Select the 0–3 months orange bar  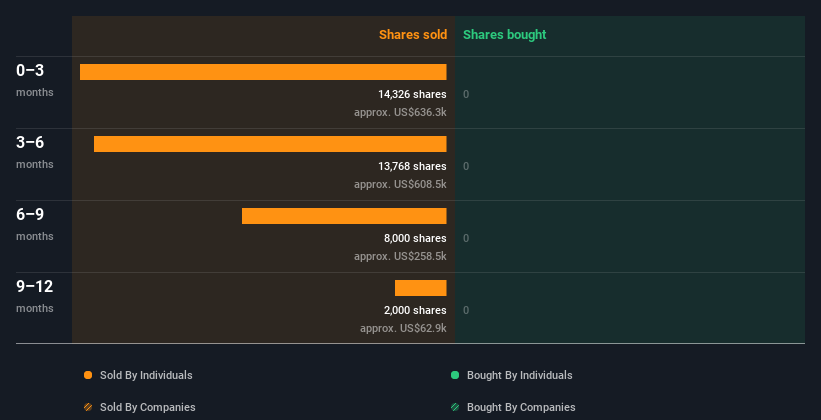(x=263, y=72)
